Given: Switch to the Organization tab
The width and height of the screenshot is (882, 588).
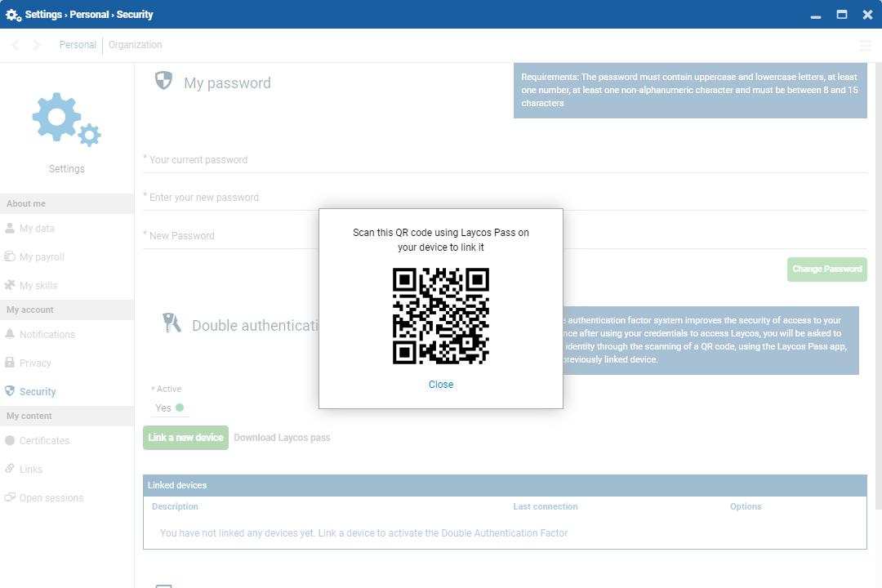Looking at the screenshot, I should point(135,45).
